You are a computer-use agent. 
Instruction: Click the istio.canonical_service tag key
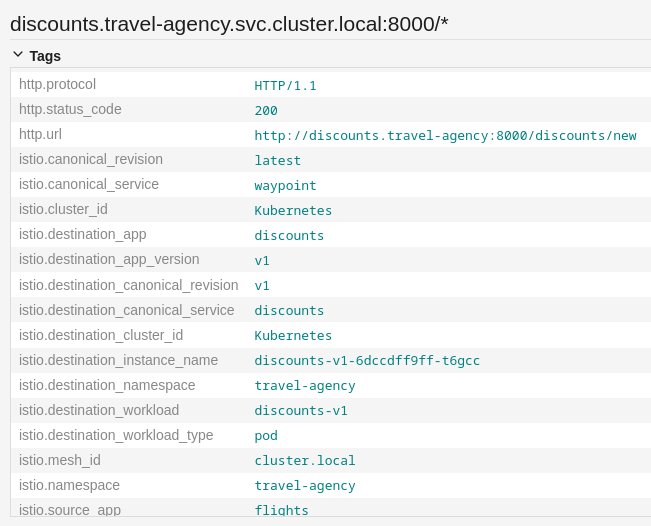pos(89,184)
